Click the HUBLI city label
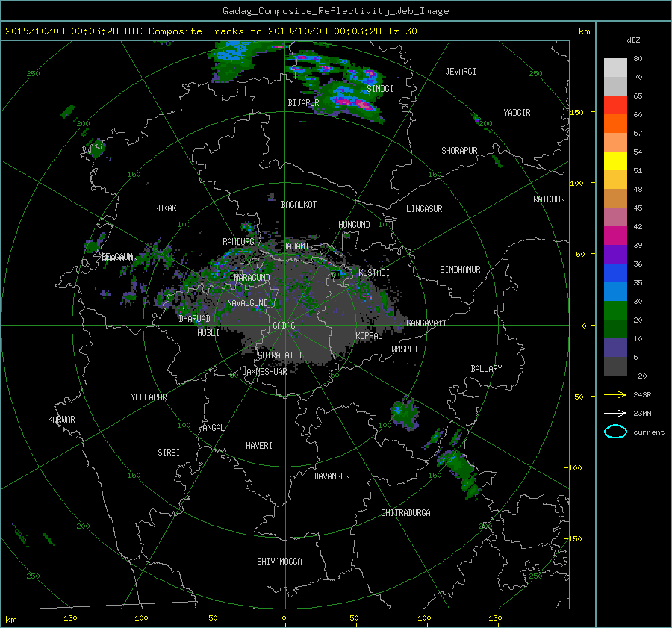 tap(208, 333)
